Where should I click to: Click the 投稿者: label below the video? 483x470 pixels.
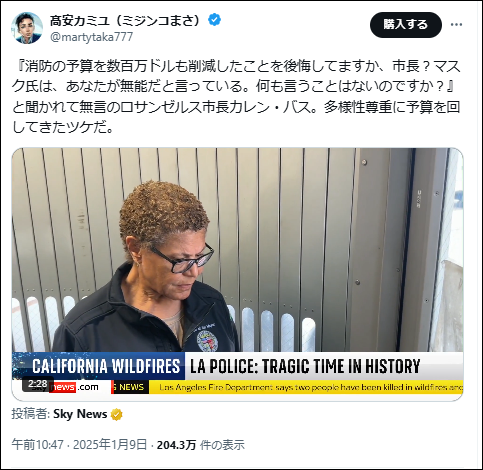pos(31,414)
